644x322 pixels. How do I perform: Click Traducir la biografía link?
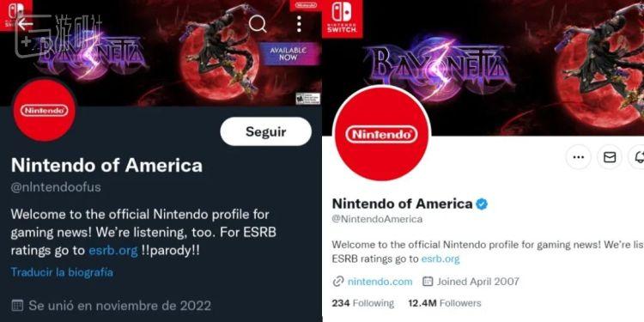(62, 272)
